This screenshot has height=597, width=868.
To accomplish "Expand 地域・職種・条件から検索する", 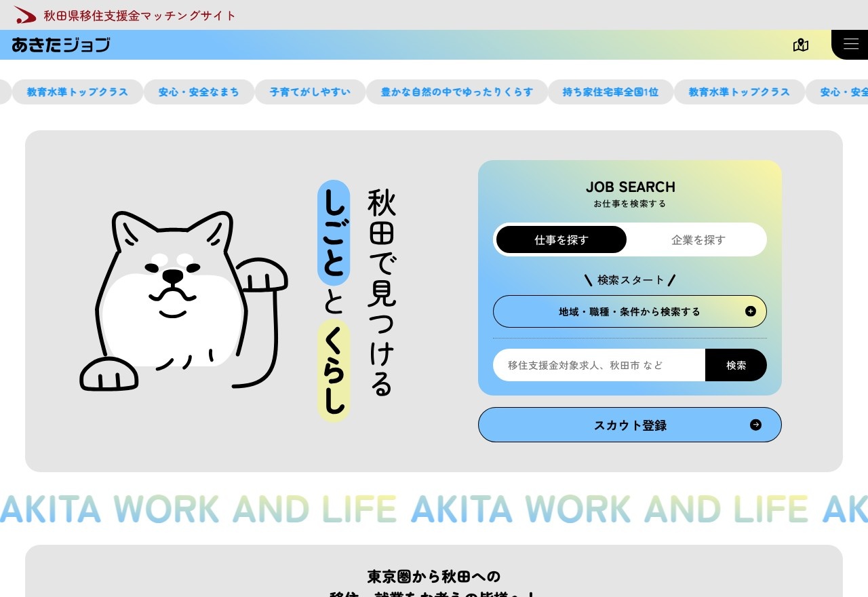I will coord(629,311).
